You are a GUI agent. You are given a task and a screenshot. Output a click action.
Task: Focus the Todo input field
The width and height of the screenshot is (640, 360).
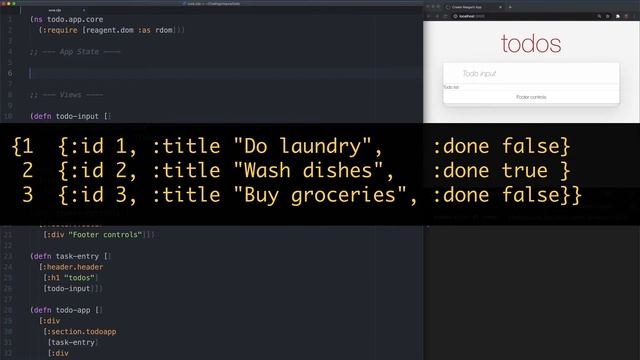click(x=531, y=73)
